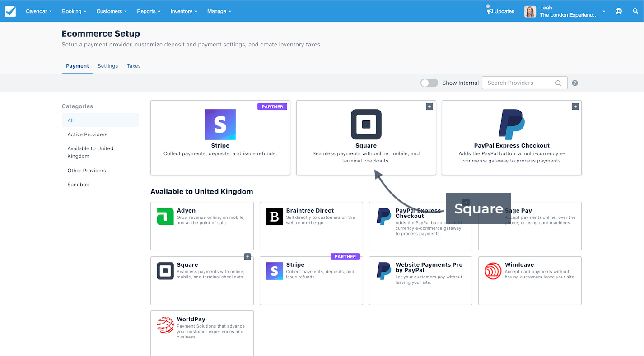Open Website Payments Pro by PayPal title
644x356 pixels.
tap(429, 268)
